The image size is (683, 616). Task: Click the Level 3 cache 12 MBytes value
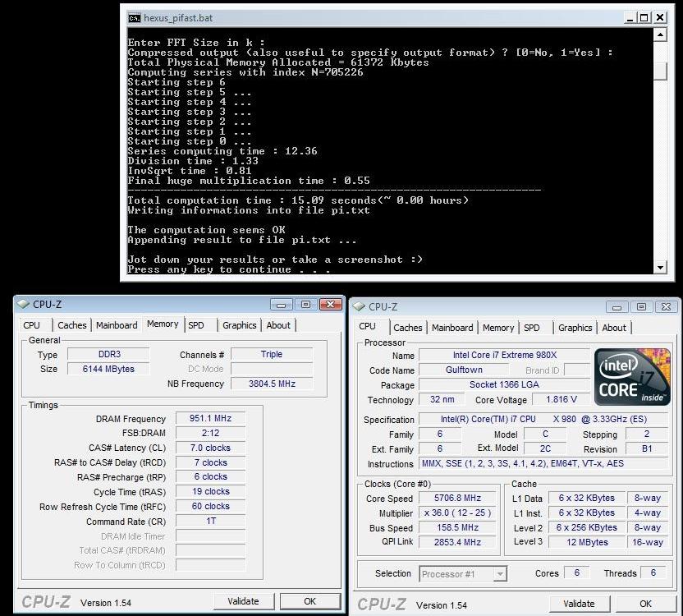pyautogui.click(x=587, y=542)
